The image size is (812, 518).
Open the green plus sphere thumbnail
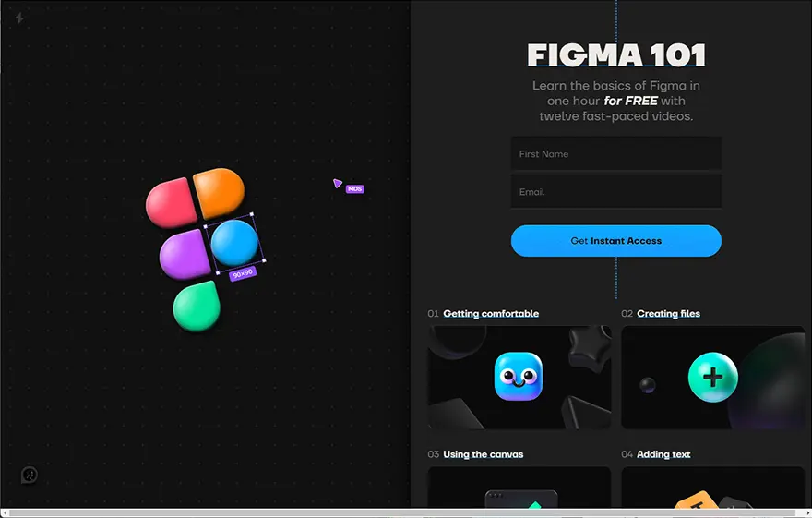click(x=712, y=377)
